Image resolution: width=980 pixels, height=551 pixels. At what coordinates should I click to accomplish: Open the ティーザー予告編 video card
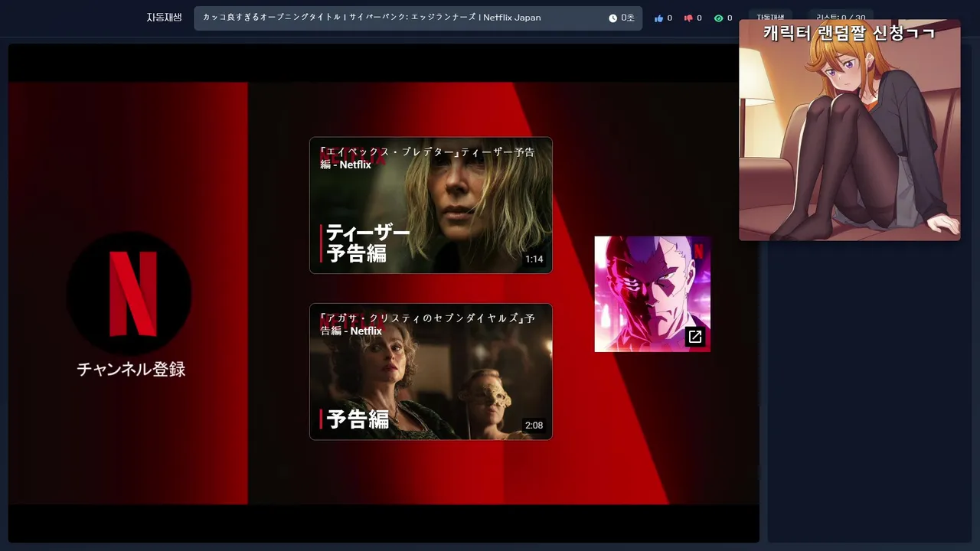coord(430,205)
